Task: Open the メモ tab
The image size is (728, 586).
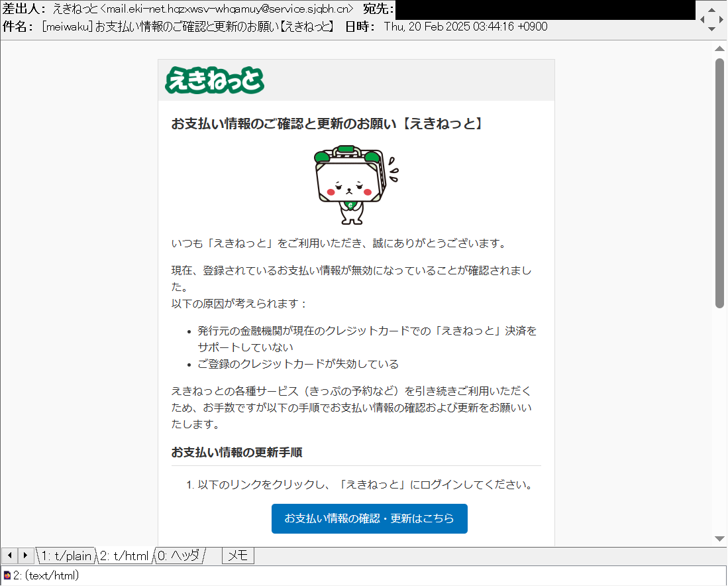Action: 238,556
